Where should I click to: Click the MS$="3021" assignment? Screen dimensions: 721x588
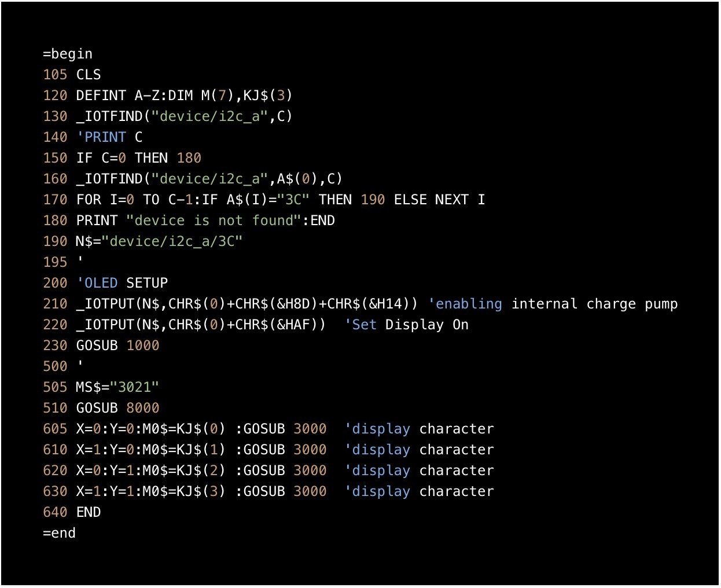tap(117, 387)
